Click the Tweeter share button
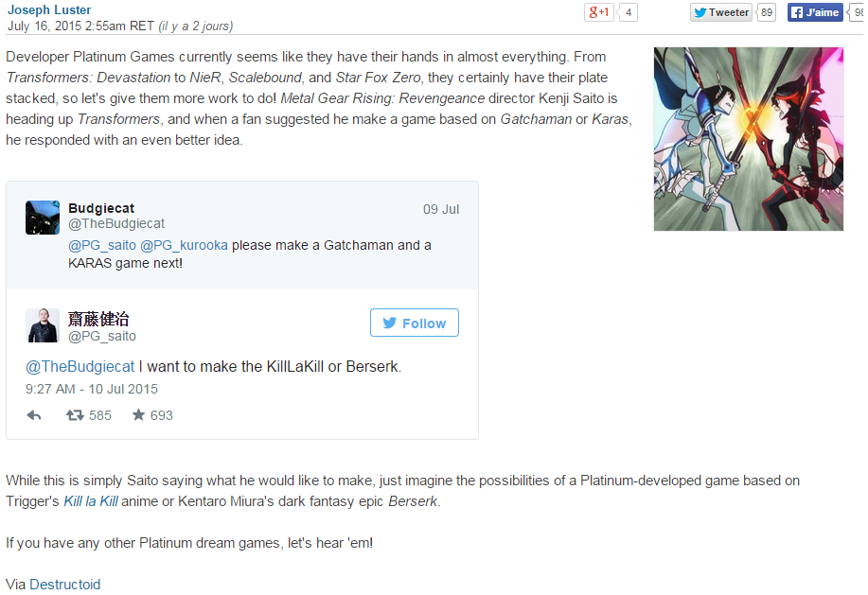This screenshot has width=868, height=595. [x=721, y=12]
